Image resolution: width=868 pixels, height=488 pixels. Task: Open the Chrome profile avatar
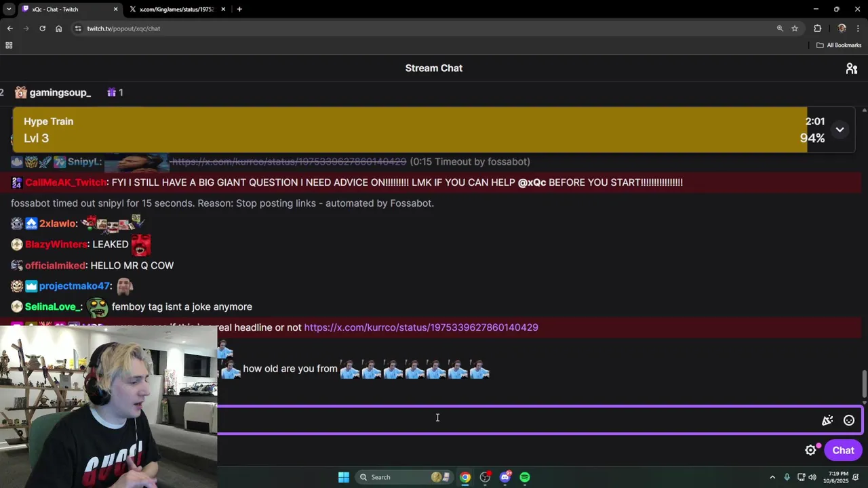click(842, 28)
